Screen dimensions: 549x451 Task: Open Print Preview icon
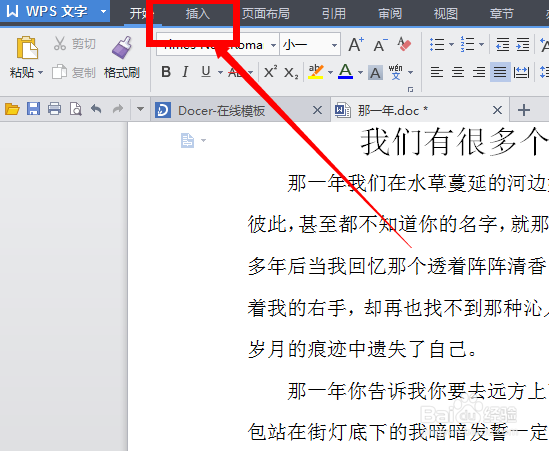[x=76, y=109]
